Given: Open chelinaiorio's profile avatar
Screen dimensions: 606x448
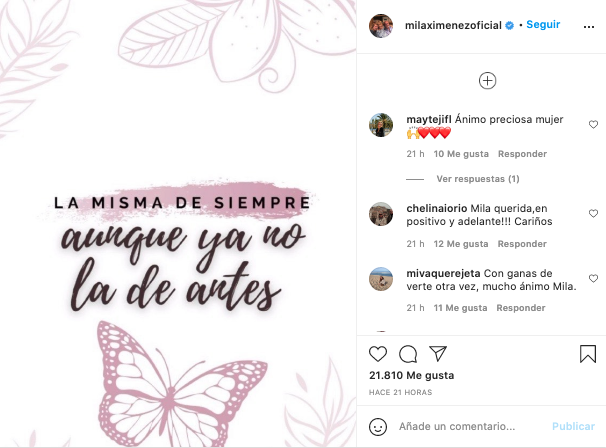Looking at the screenshot, I should click(x=381, y=214).
